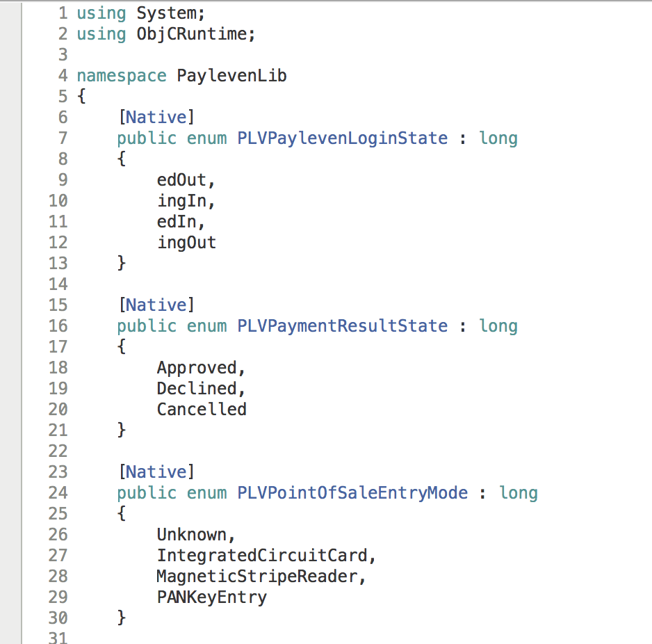
Task: Click 'IntegratedCircuitCard,' enum member
Action: 266,556
